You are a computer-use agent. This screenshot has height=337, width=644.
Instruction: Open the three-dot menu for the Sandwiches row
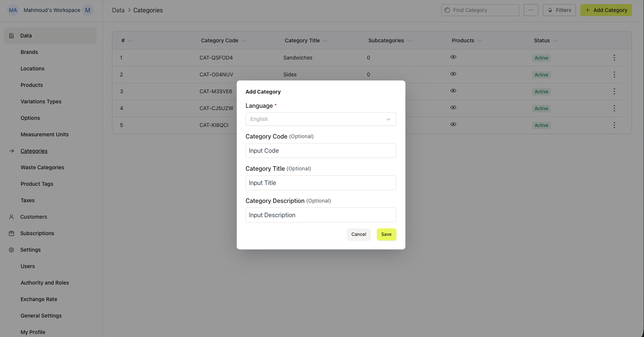pyautogui.click(x=614, y=58)
